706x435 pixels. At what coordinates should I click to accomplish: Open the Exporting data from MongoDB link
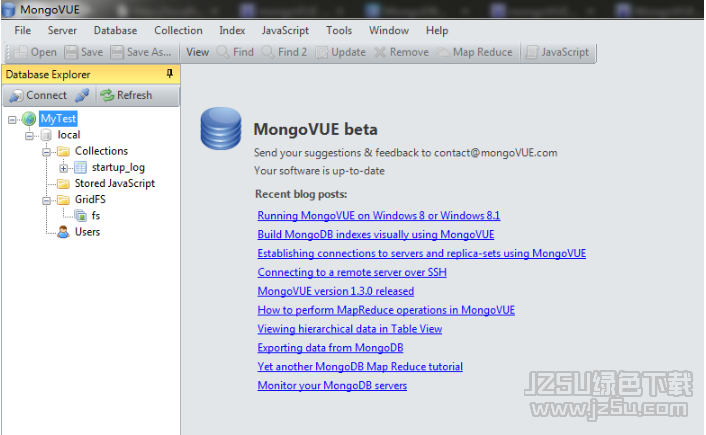(330, 348)
